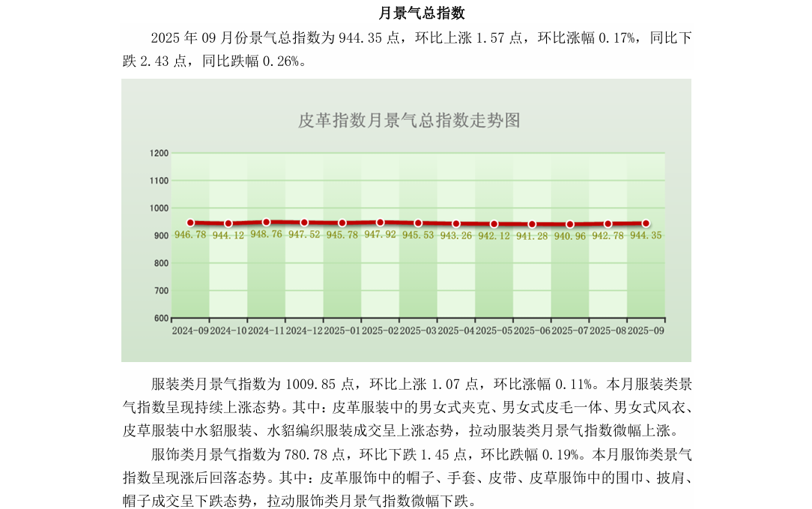
Task: Click the value label 942.12
Action: (x=494, y=235)
